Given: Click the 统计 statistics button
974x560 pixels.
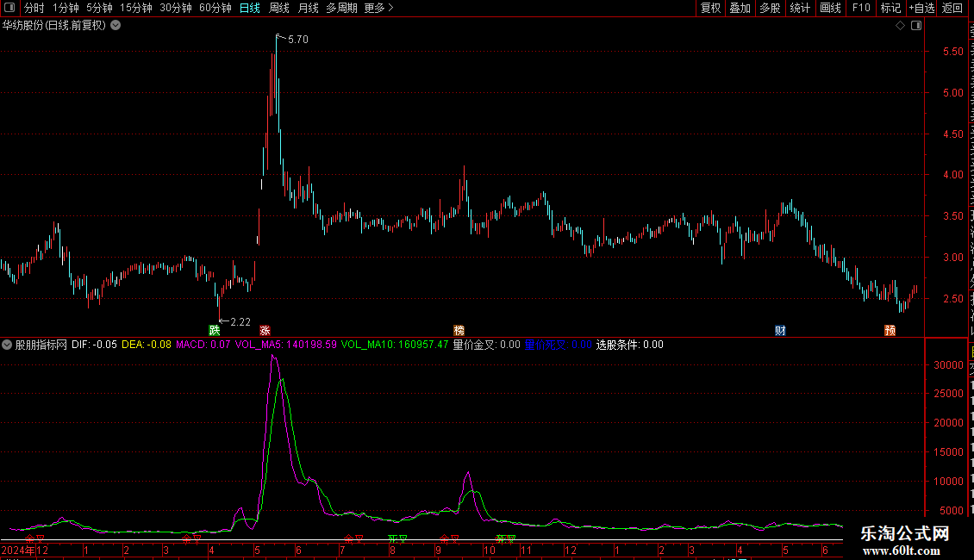Looking at the screenshot, I should (799, 8).
